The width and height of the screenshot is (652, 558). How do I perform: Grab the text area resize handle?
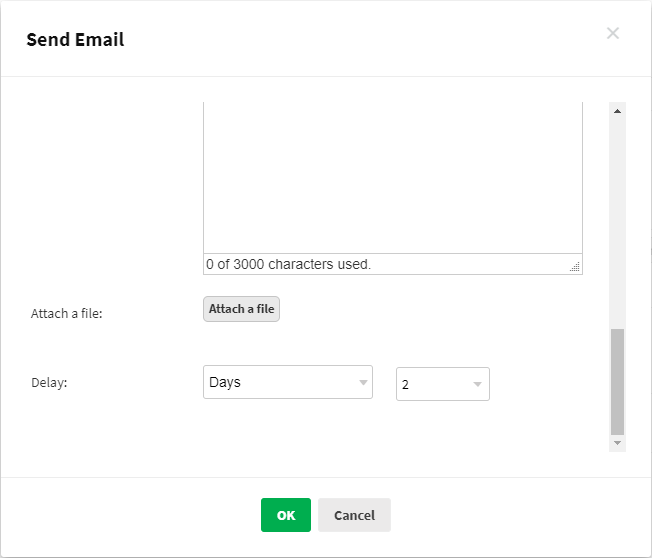(575, 267)
